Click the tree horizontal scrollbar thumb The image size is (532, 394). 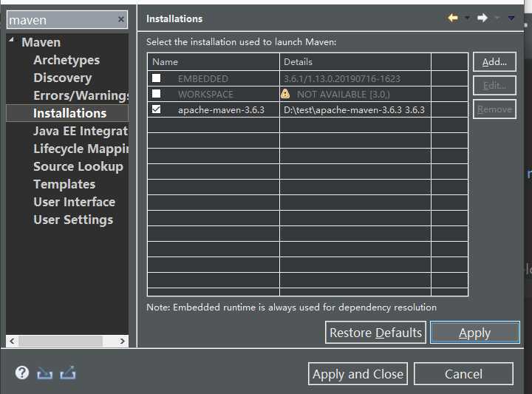coord(61,341)
